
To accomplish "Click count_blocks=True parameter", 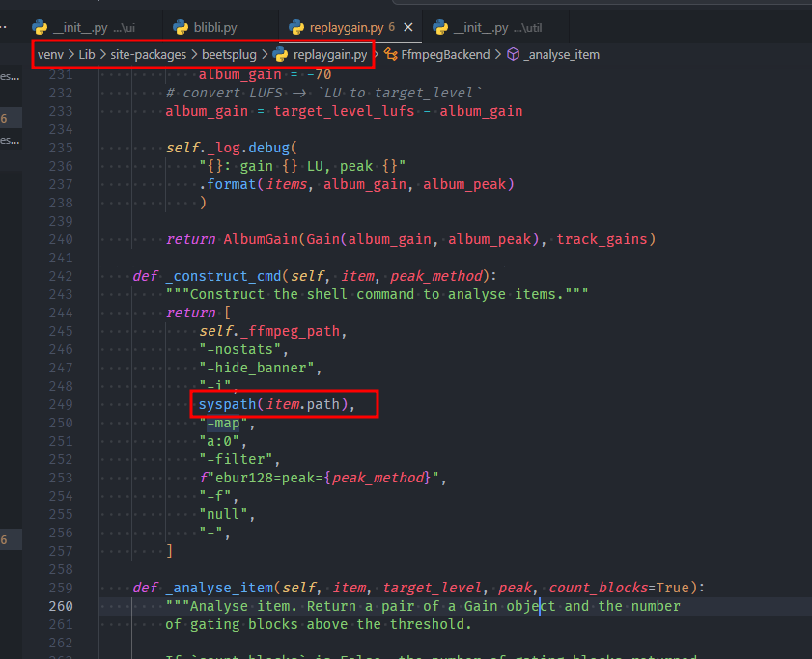I will tap(618, 588).
